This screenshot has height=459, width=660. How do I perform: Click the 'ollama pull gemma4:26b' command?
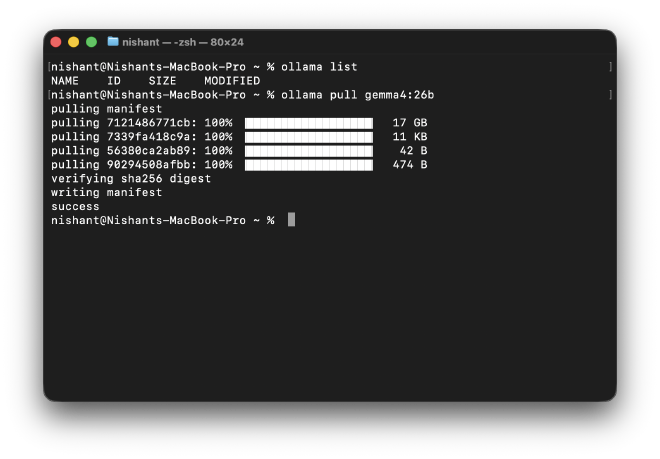(357, 95)
